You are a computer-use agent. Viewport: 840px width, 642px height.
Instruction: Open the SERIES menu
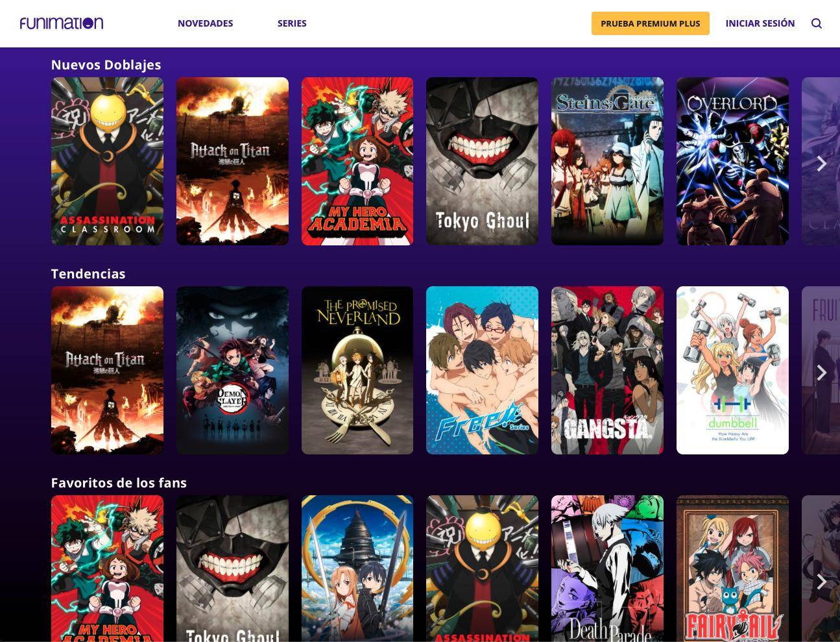click(x=292, y=23)
